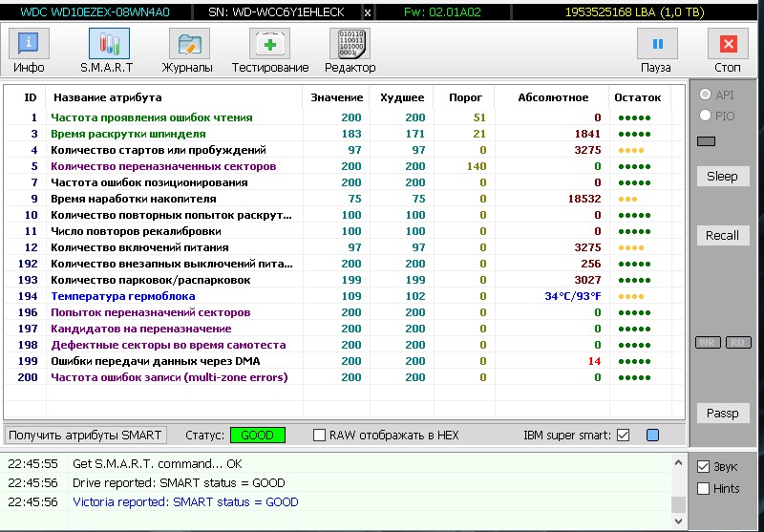Click the Recall button
This screenshot has width=764, height=532.
click(722, 236)
